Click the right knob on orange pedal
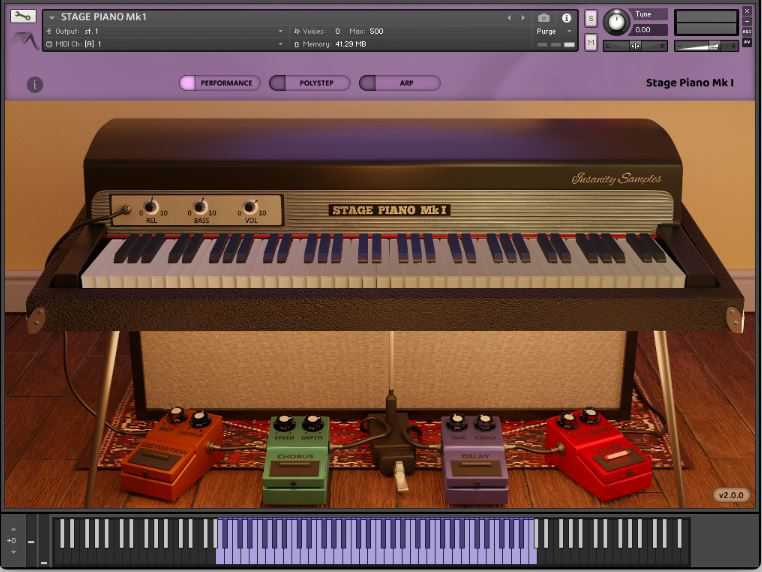The height and width of the screenshot is (572, 762). pyautogui.click(x=200, y=418)
